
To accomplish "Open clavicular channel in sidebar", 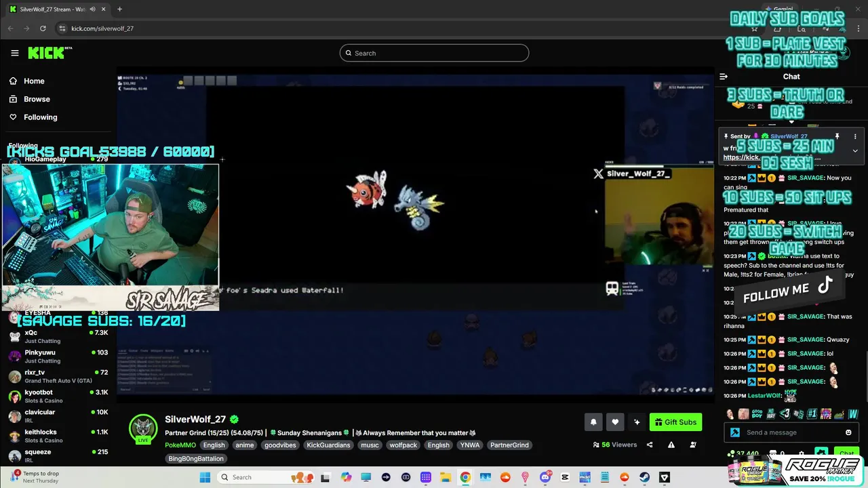I will pyautogui.click(x=58, y=416).
